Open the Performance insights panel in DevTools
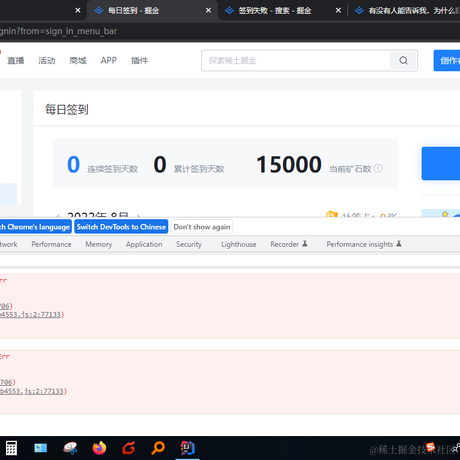This screenshot has height=460, width=460. click(364, 244)
